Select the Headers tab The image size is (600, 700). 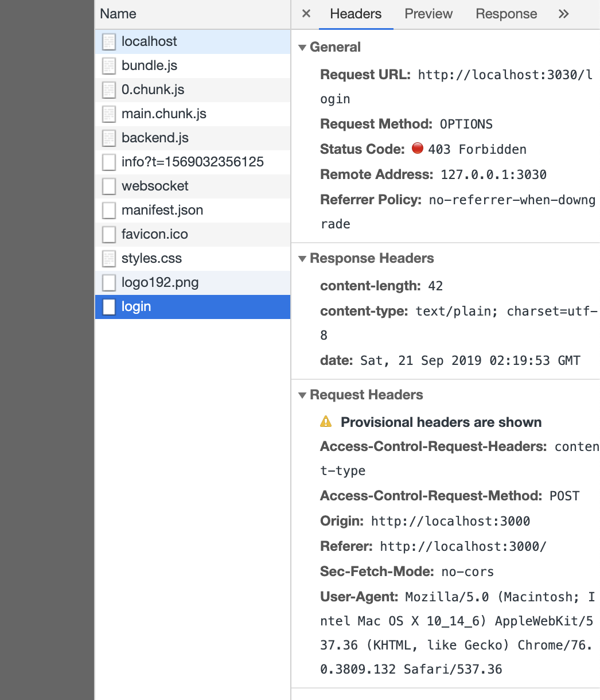click(356, 14)
